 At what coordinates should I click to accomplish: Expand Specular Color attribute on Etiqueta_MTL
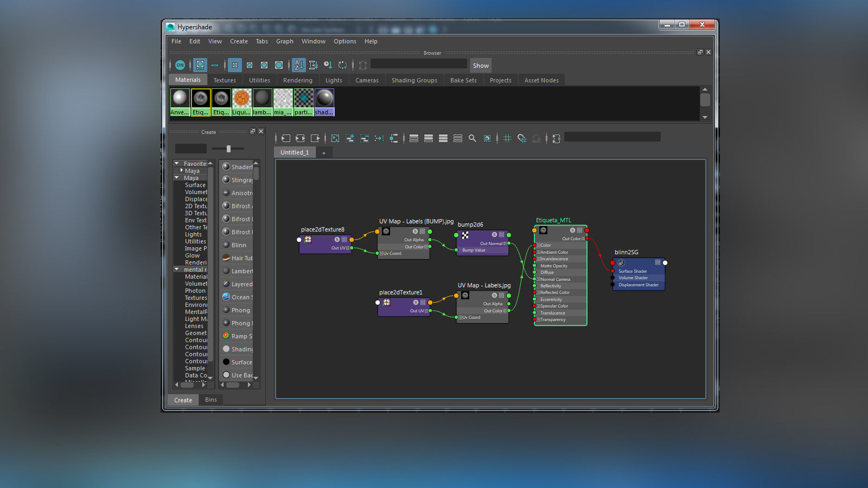click(539, 306)
